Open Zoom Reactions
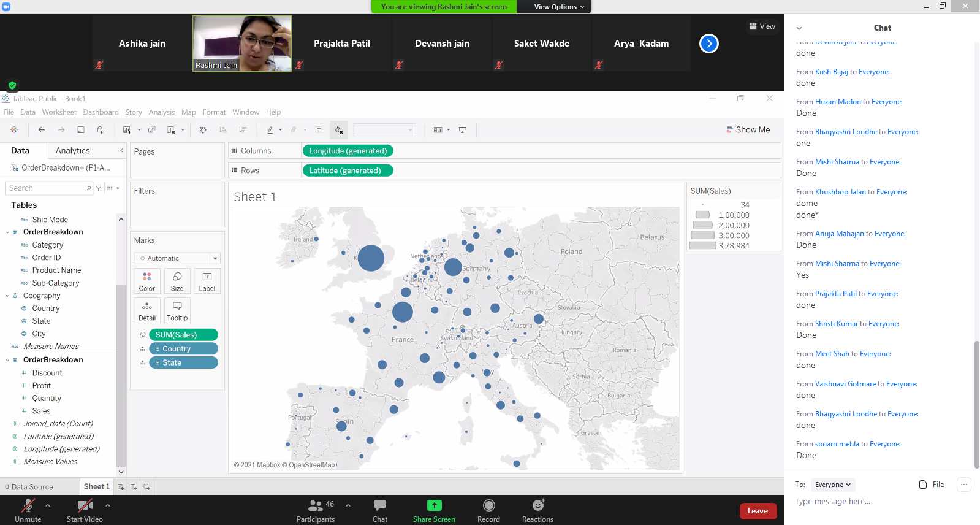980x525 pixels. tap(537, 510)
